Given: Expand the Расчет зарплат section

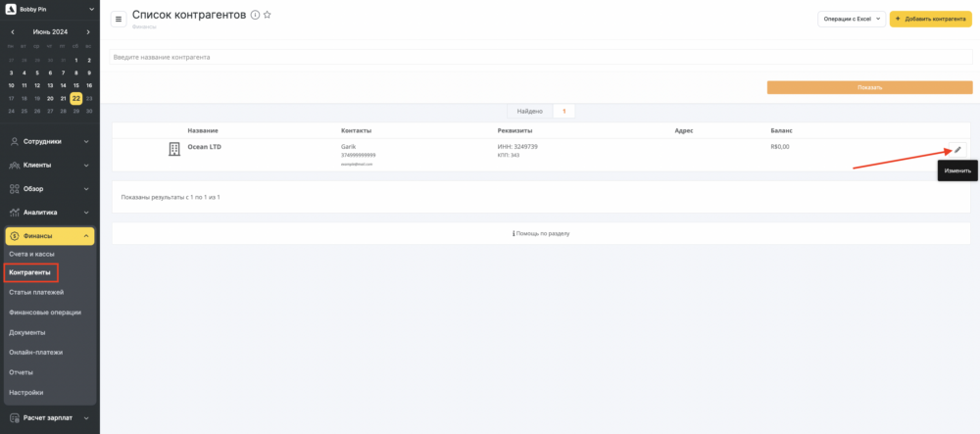Looking at the screenshot, I should [x=50, y=418].
